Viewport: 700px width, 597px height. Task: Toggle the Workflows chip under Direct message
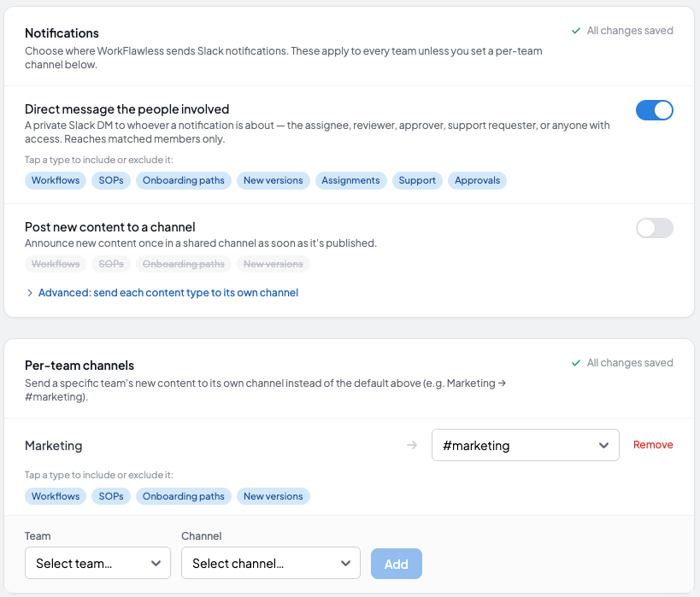(56, 180)
